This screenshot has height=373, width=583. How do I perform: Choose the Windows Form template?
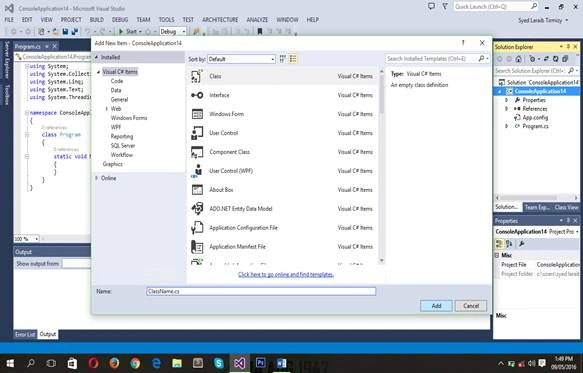(283, 114)
